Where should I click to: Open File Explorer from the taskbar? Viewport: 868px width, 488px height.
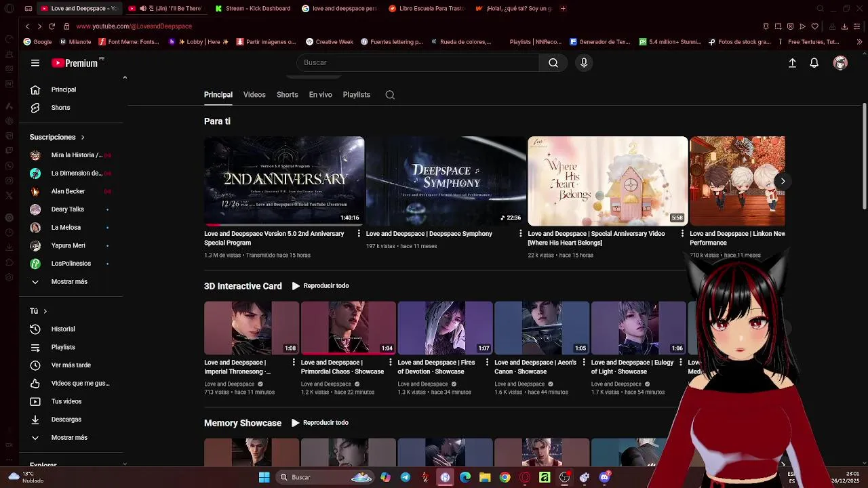point(485,477)
